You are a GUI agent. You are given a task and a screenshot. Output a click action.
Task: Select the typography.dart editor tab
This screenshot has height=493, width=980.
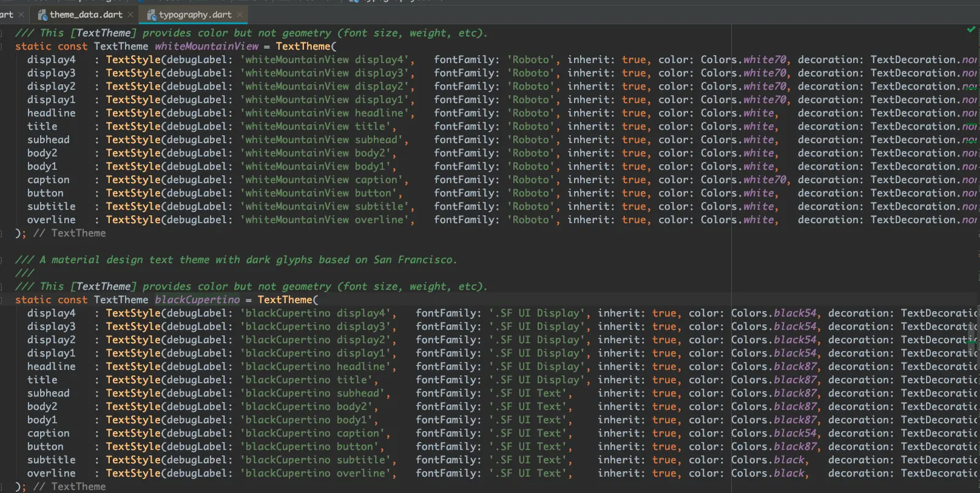pyautogui.click(x=195, y=15)
